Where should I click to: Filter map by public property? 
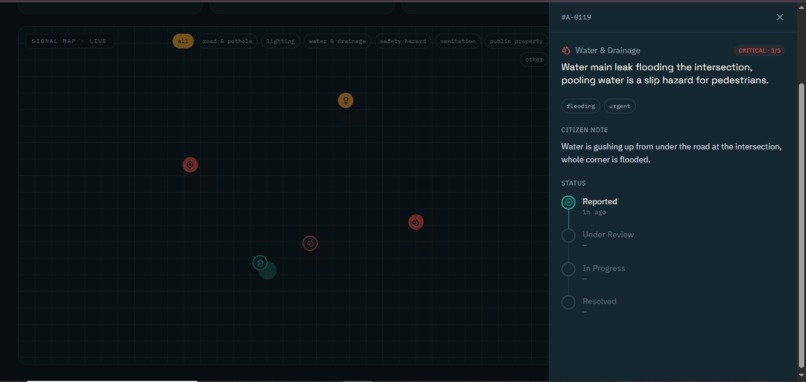[516, 41]
